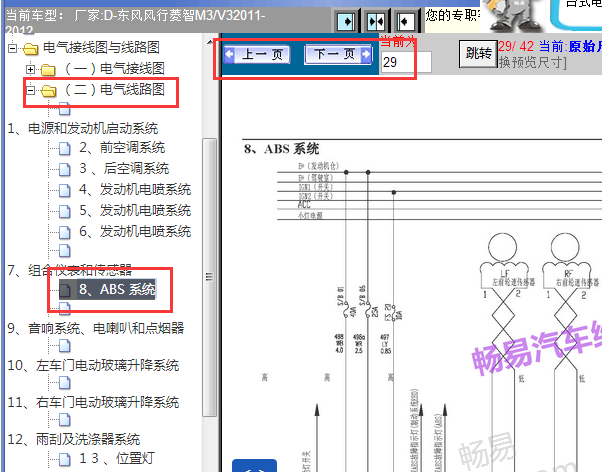Select the （二）电气线路图 folder icon
This screenshot has width=602, height=472.
pos(48,91)
